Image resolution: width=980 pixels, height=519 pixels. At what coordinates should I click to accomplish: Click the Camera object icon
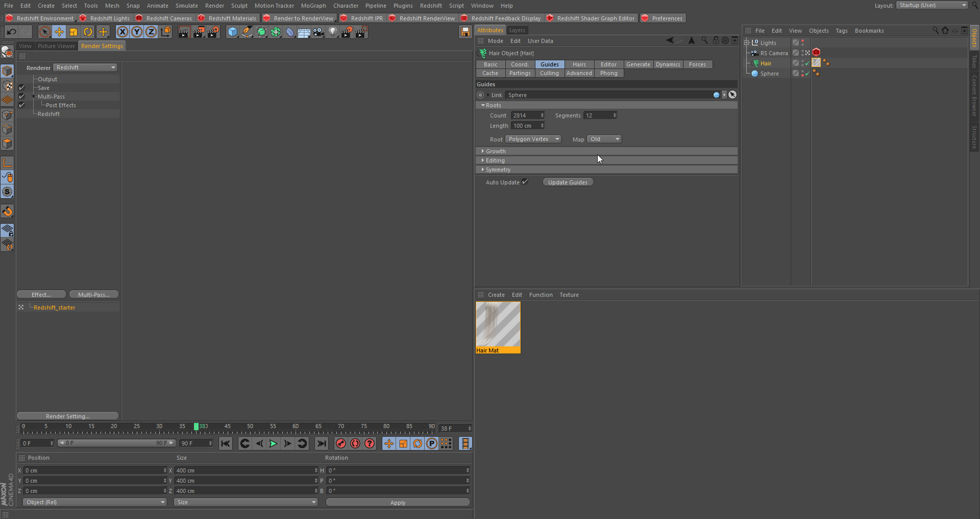(x=318, y=32)
